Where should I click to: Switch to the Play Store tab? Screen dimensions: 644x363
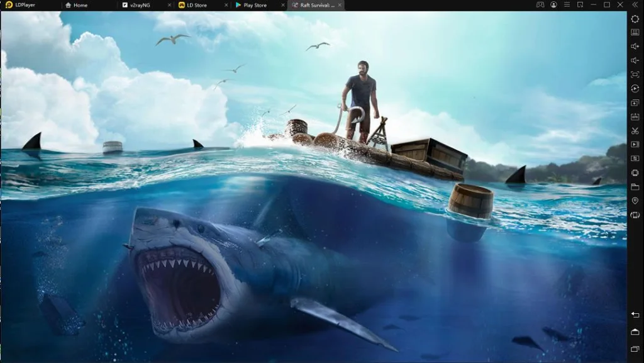pos(251,5)
